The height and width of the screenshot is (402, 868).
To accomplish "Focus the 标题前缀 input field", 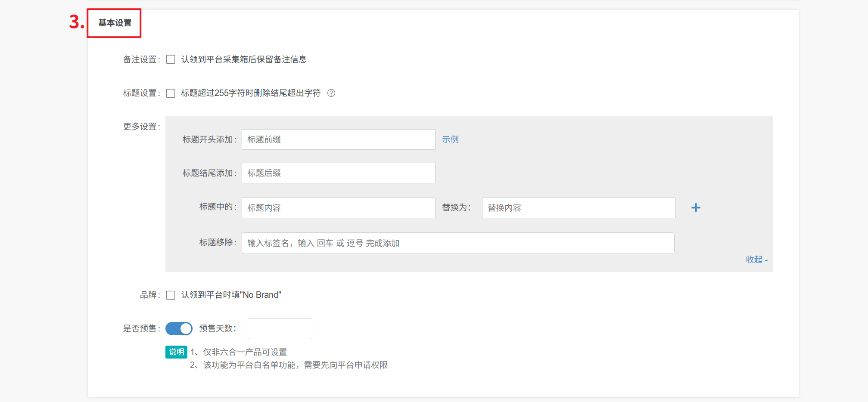I will tap(338, 139).
